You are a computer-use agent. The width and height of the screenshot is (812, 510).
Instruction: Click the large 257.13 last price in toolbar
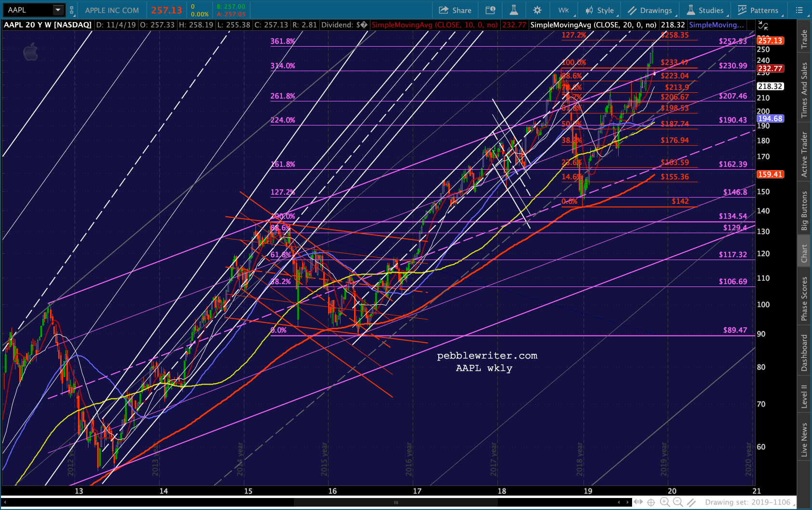166,10
